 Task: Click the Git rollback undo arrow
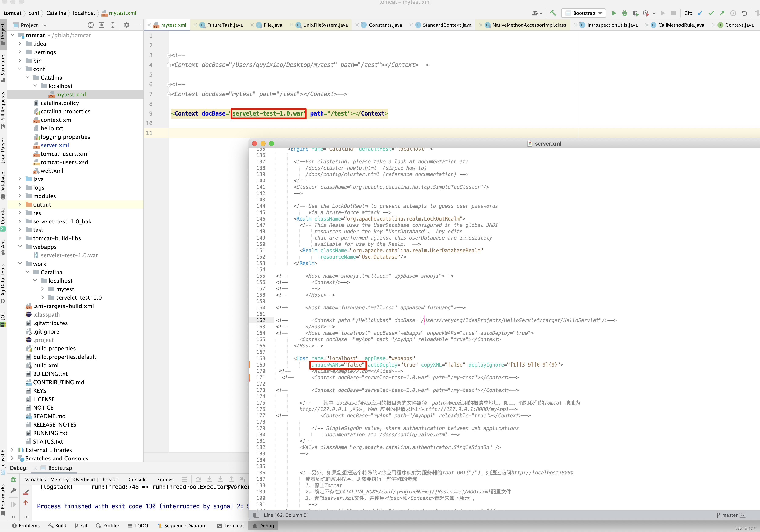click(x=745, y=13)
